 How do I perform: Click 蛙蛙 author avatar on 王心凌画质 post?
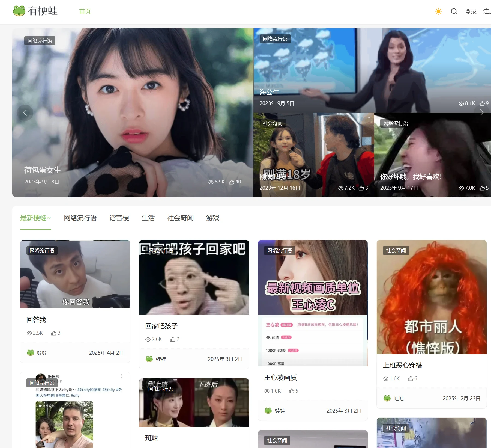(268, 411)
